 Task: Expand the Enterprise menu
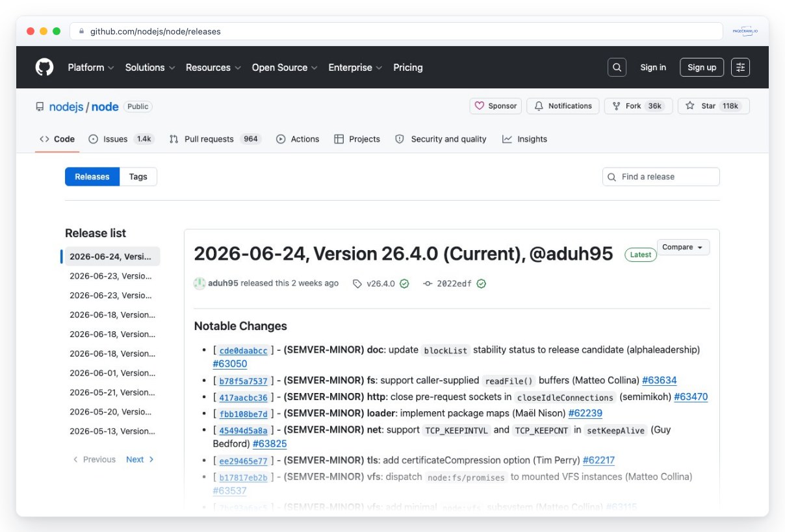tap(355, 68)
